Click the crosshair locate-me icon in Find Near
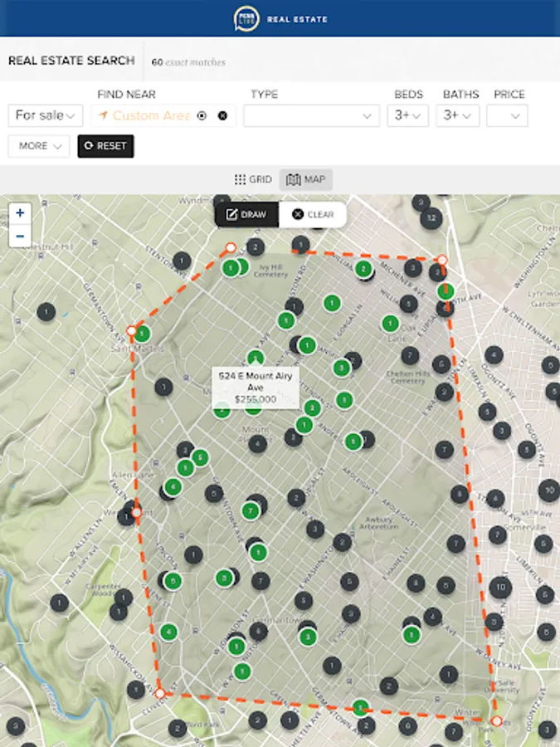Screen dimensions: 560x747 click(x=202, y=115)
